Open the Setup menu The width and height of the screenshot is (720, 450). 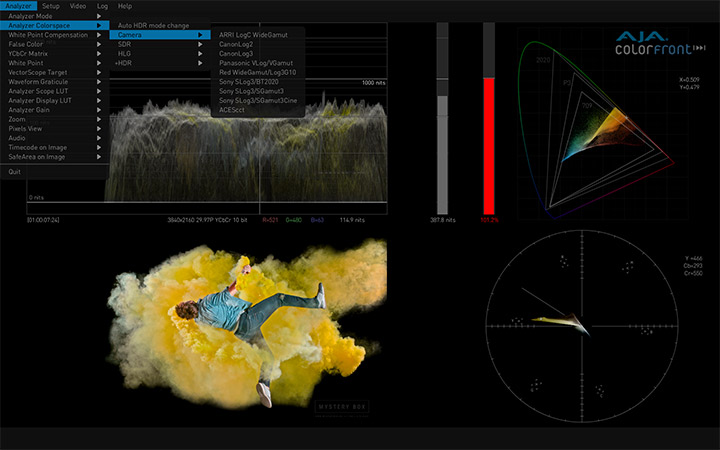point(50,6)
